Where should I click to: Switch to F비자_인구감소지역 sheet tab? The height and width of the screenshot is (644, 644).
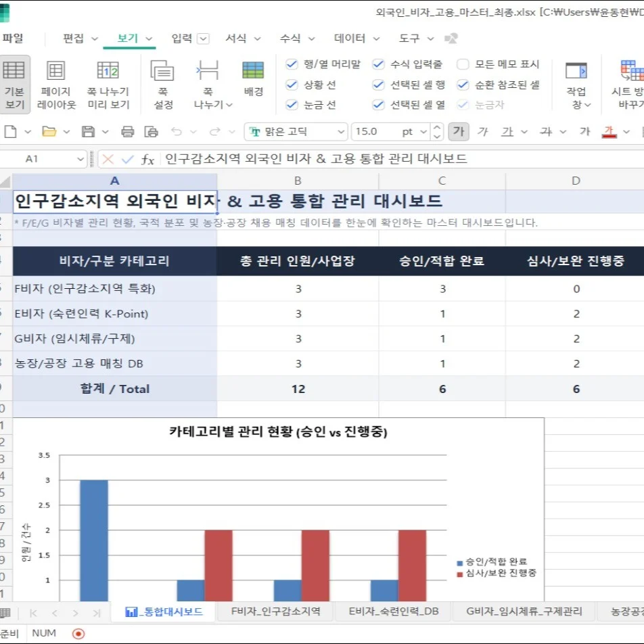click(275, 612)
